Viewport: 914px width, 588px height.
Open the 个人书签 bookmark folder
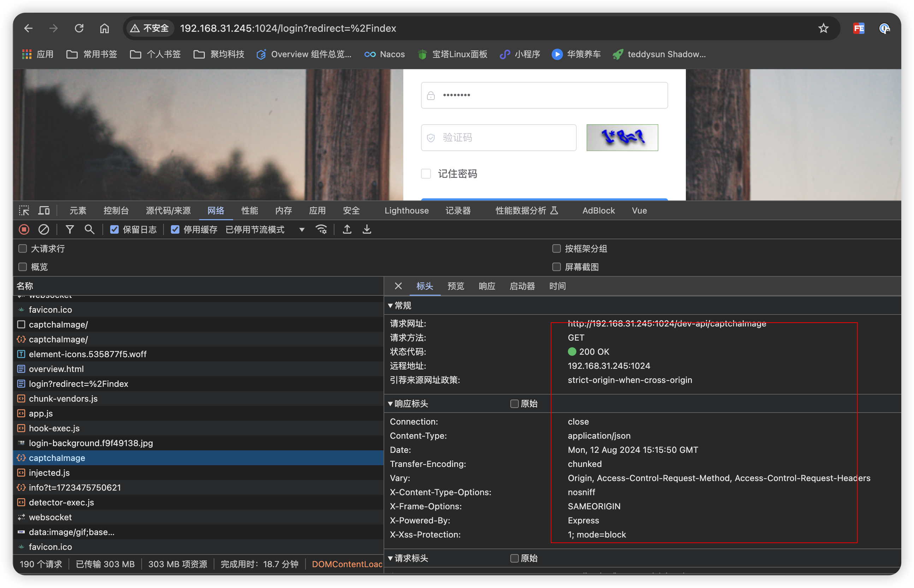(x=155, y=54)
